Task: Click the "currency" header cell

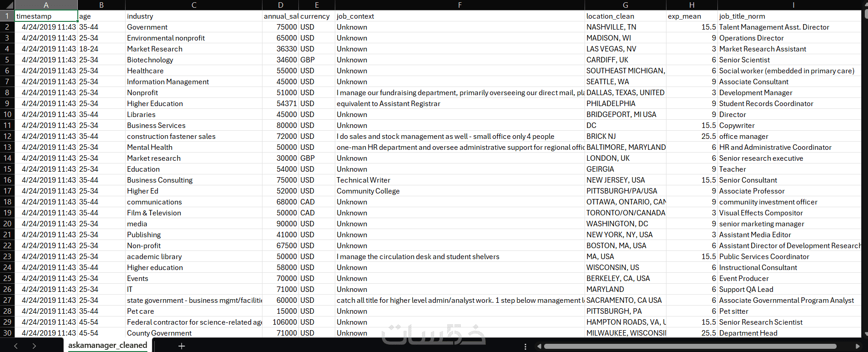Action: click(x=317, y=16)
